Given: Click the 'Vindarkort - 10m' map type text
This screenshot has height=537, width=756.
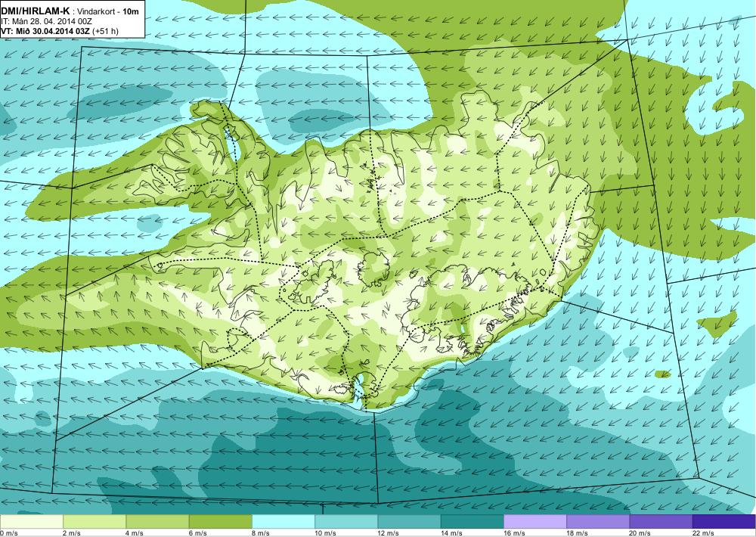Looking at the screenshot, I should (107, 12).
